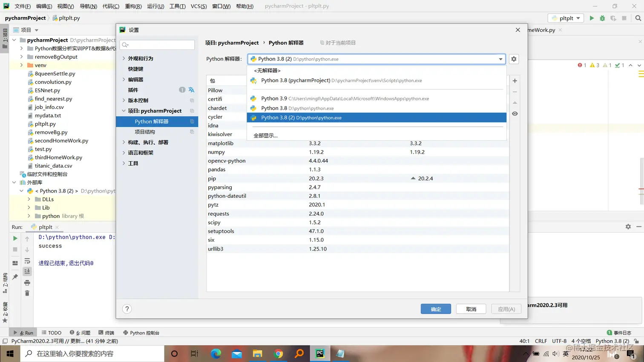644x362 pixels.
Task: Expand 工具 settings section
Action: [124, 163]
